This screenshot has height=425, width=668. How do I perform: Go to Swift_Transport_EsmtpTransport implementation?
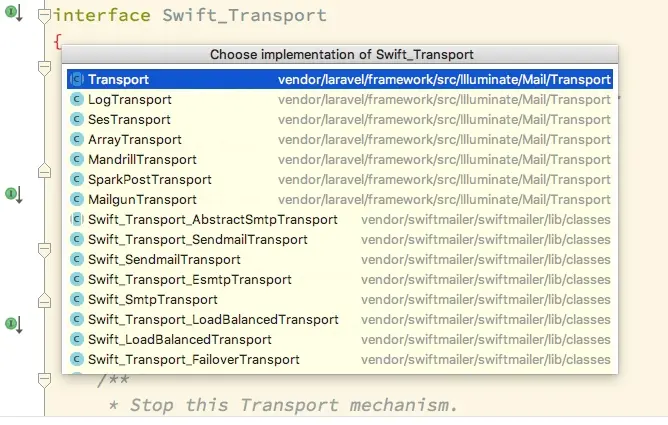coord(340,280)
